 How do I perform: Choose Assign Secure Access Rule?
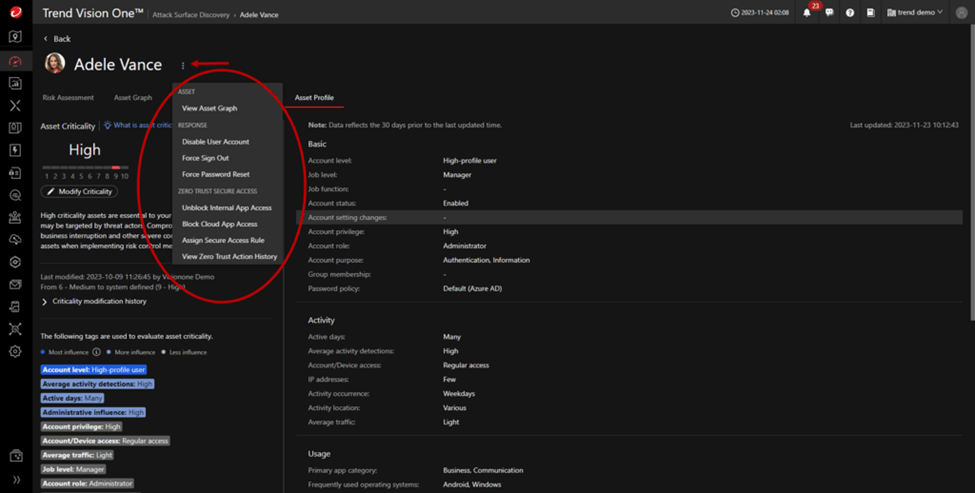coord(223,240)
